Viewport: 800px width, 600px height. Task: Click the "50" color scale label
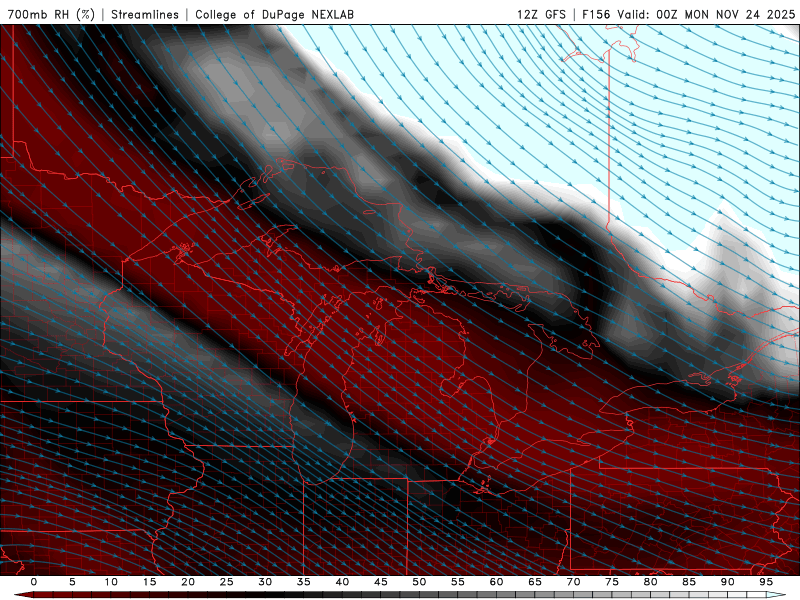(419, 582)
